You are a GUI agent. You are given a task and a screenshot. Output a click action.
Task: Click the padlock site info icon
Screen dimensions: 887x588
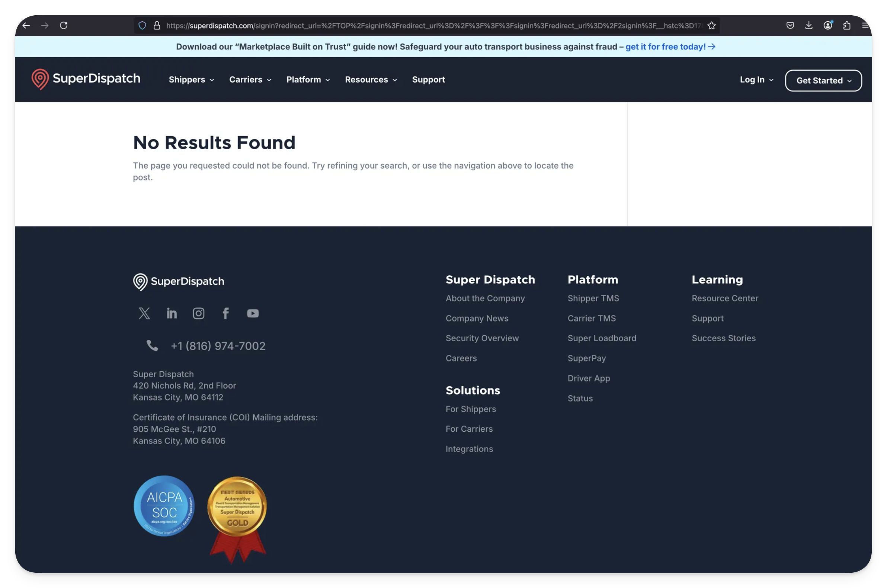tap(157, 26)
